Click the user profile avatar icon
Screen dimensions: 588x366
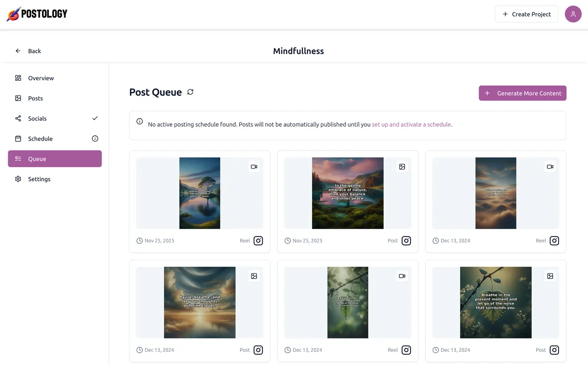click(x=573, y=14)
